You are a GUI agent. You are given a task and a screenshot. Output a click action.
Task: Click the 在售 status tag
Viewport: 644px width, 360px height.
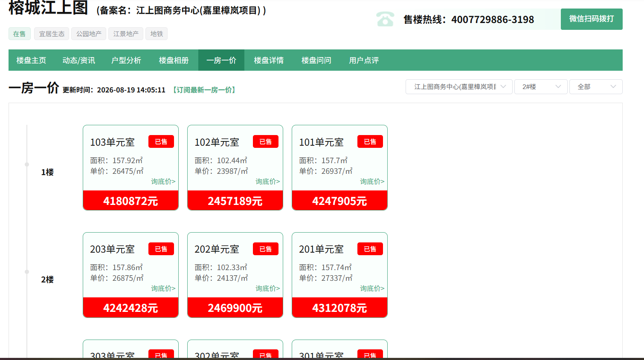20,34
